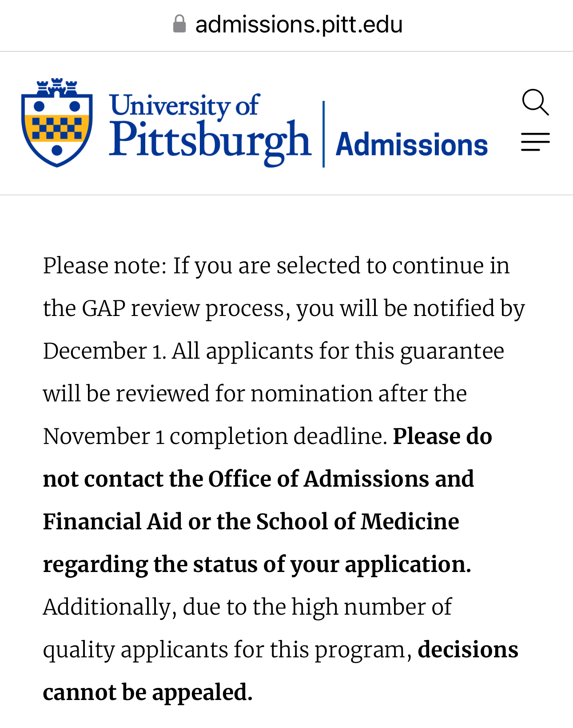The width and height of the screenshot is (573, 728).
Task: Expand the hamburger navigation menu
Action: (535, 142)
